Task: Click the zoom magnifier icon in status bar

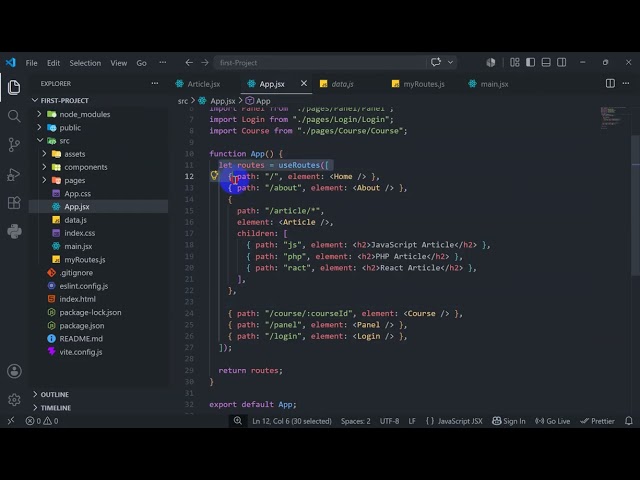Action: pyautogui.click(x=238, y=421)
